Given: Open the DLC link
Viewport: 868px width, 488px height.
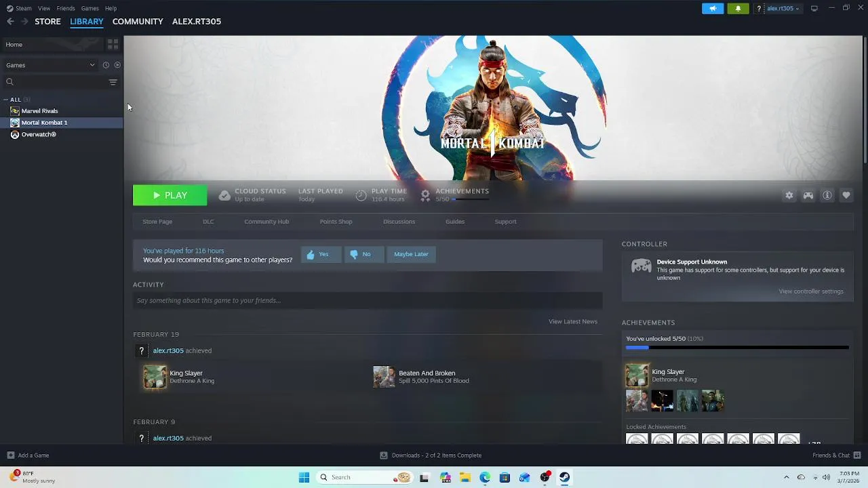Looking at the screenshot, I should [208, 222].
